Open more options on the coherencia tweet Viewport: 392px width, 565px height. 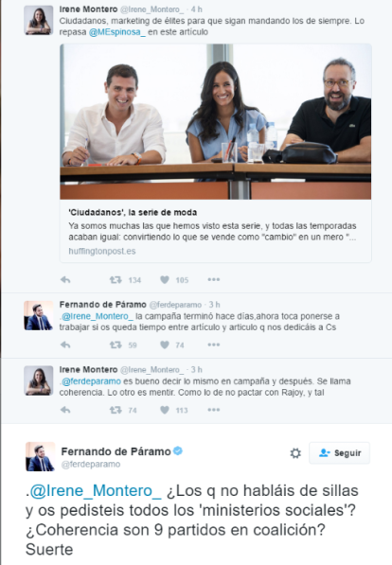click(213, 410)
